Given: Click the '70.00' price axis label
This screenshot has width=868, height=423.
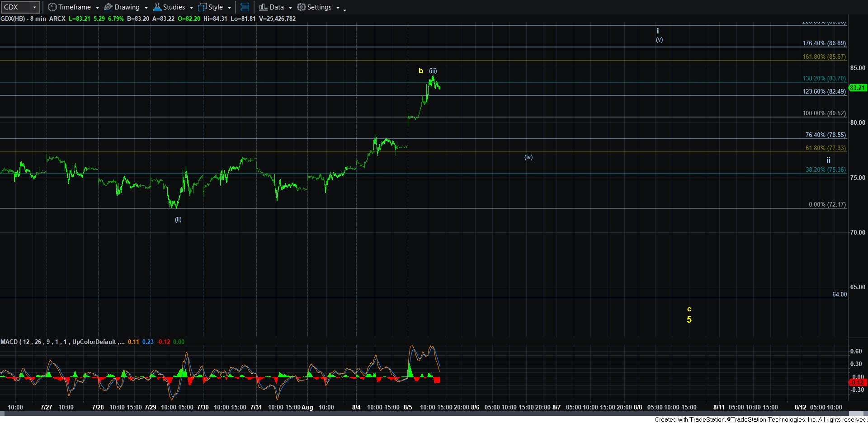Looking at the screenshot, I should click(x=858, y=232).
